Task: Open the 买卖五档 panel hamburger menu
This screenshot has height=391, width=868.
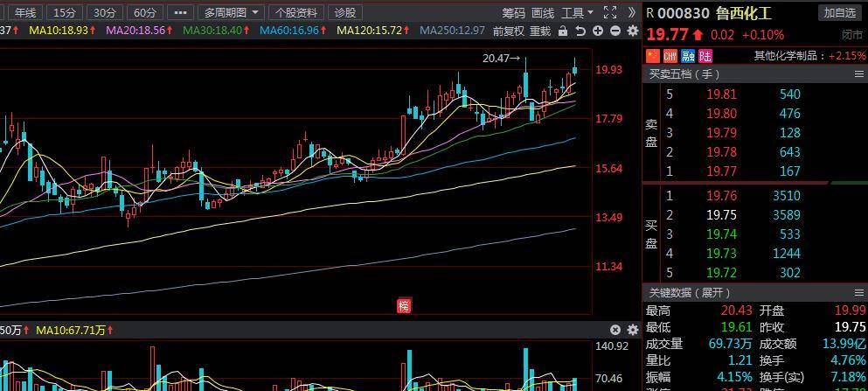Action: (x=858, y=74)
